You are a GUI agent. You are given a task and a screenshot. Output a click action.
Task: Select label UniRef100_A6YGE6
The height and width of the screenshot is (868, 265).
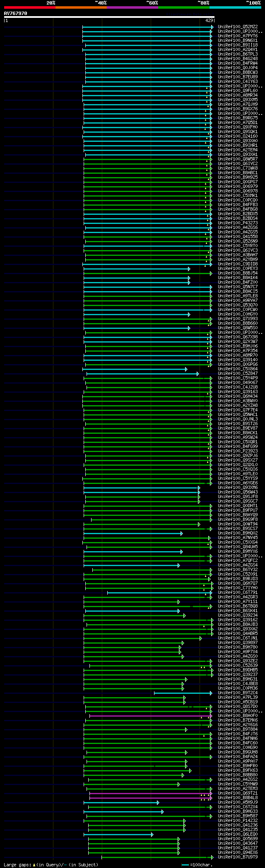[x=238, y=483]
